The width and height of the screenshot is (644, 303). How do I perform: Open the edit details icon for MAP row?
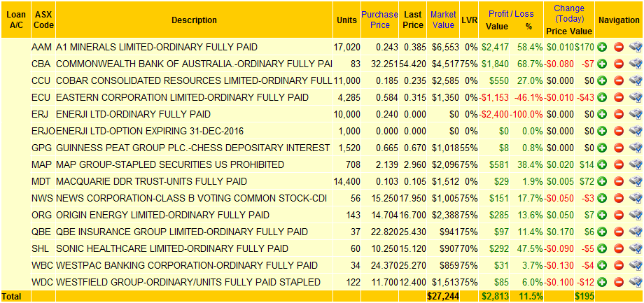636,164
